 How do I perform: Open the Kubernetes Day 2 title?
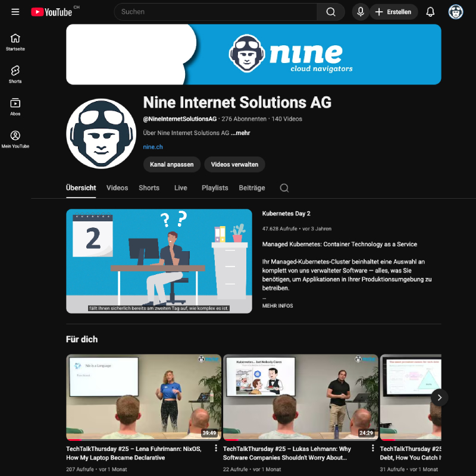(x=286, y=214)
